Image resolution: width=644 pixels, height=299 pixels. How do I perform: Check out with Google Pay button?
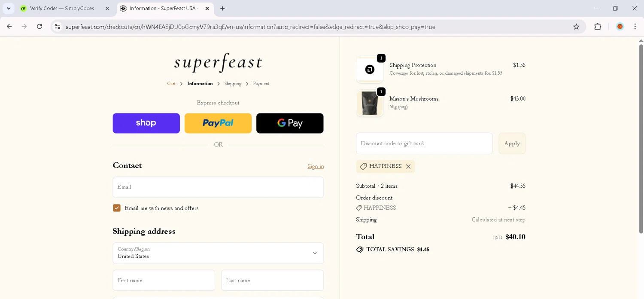[290, 123]
